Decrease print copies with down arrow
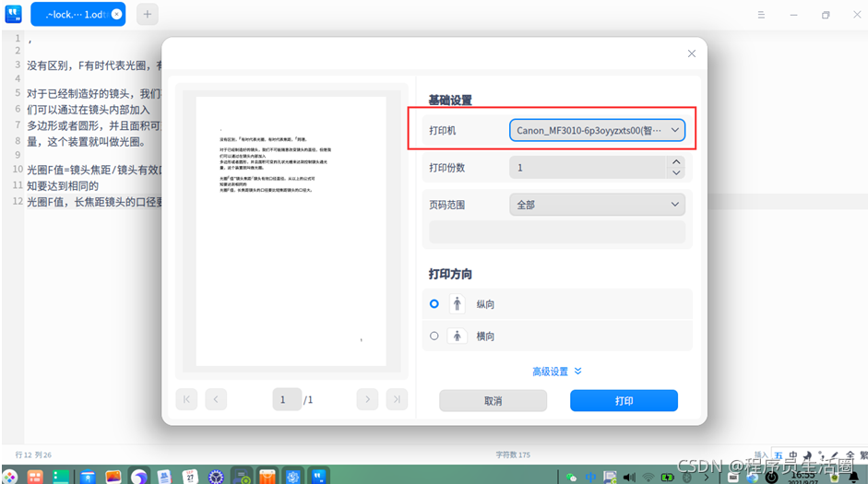 (676, 172)
